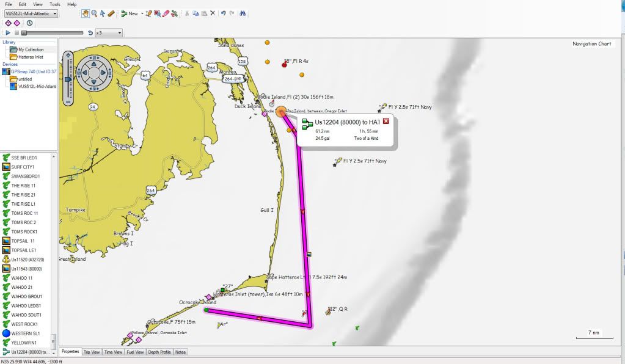Click the Undo icon

pos(224,12)
